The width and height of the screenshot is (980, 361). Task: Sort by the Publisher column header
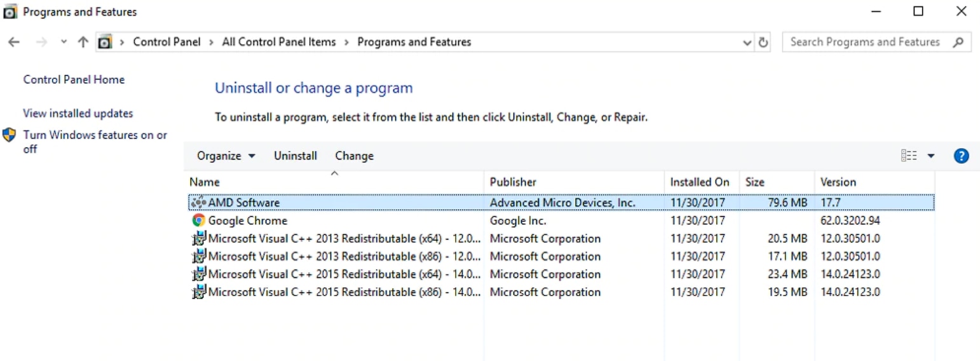574,182
